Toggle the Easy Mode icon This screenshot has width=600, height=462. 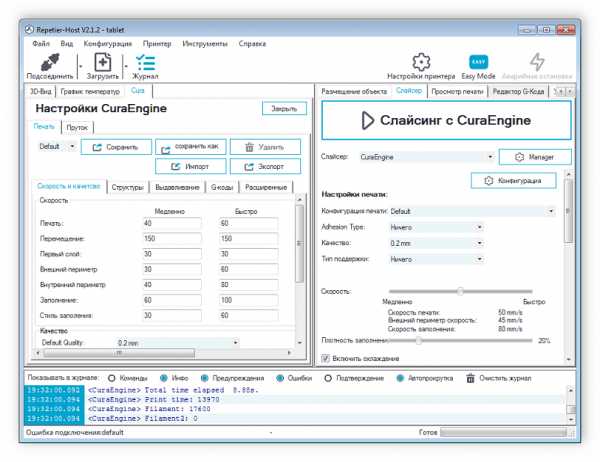478,62
